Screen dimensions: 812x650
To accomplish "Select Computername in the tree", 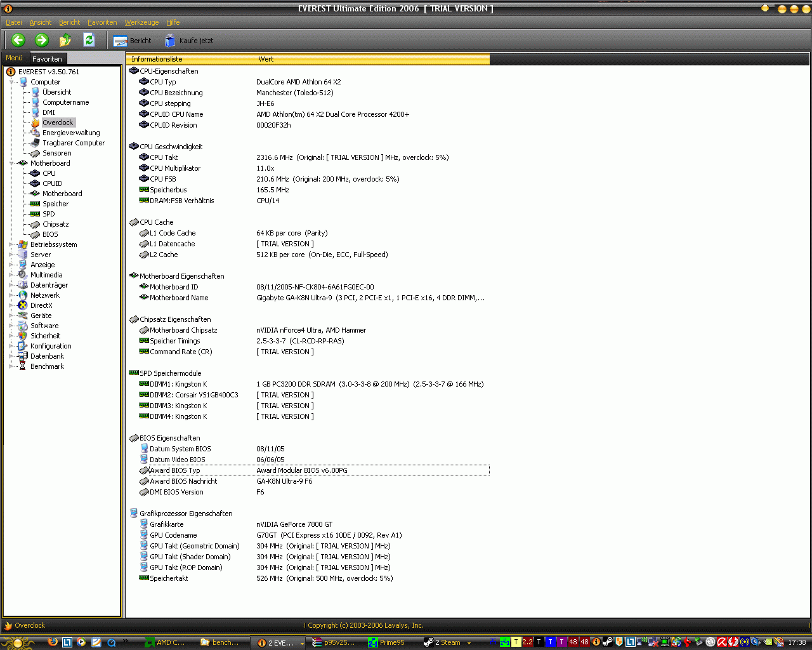I will coord(65,102).
